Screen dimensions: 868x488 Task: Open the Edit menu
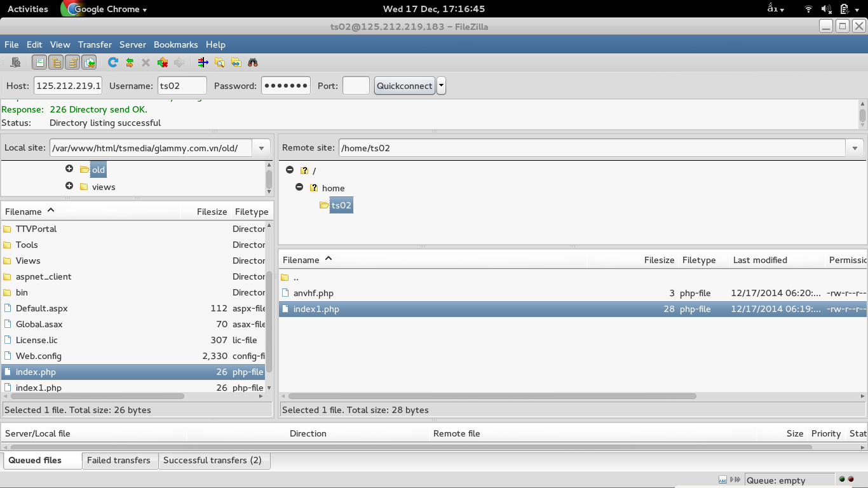click(x=34, y=44)
